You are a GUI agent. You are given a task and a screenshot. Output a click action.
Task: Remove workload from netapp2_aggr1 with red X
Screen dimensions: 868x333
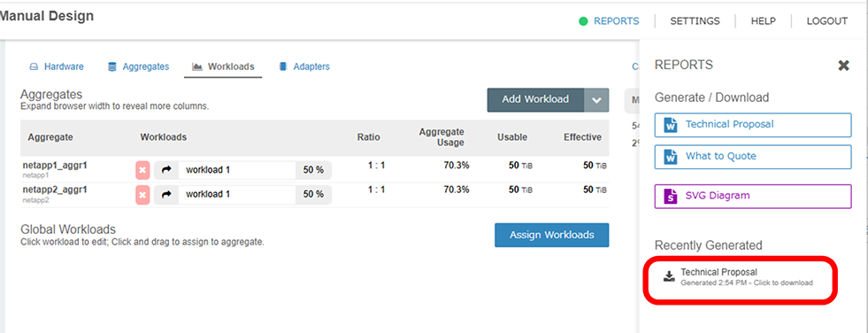click(x=142, y=195)
